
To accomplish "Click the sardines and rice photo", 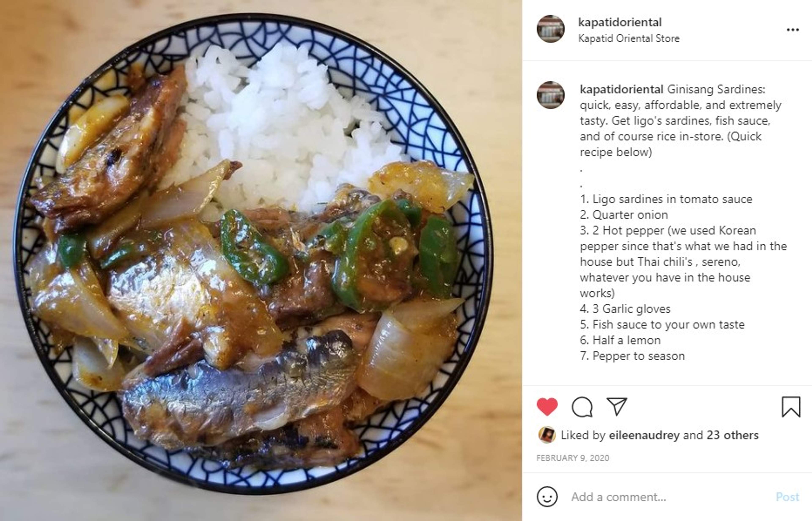I will click(x=261, y=260).
